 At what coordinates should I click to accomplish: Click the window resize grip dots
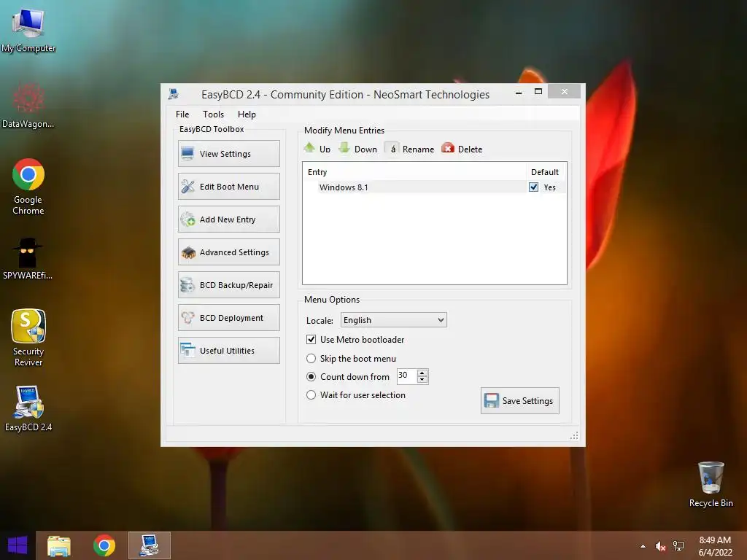[x=575, y=436]
